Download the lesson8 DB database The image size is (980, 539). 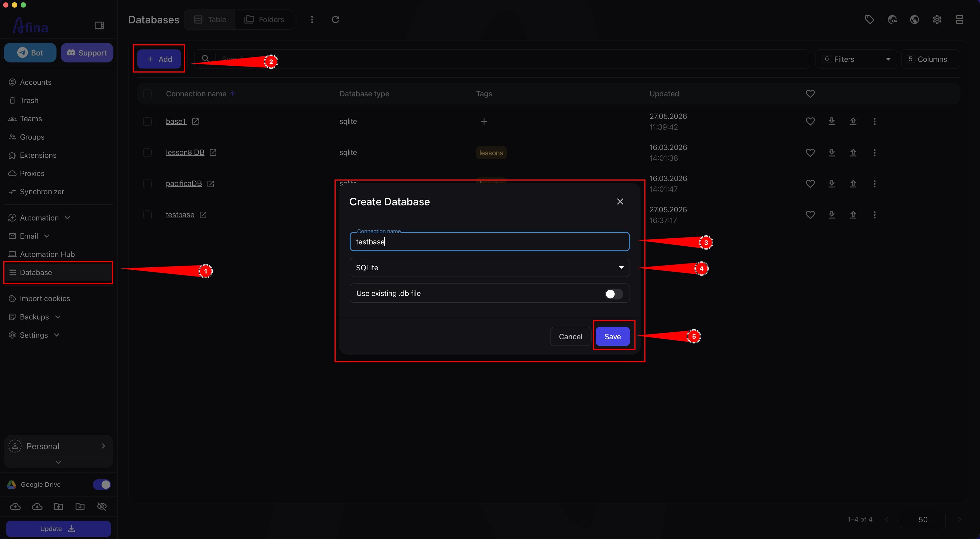point(832,153)
